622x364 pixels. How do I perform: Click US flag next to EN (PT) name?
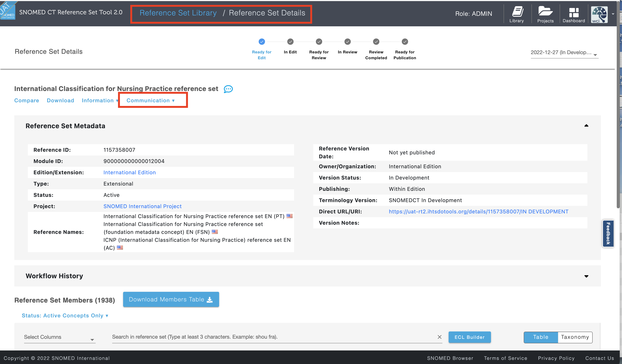pos(290,216)
